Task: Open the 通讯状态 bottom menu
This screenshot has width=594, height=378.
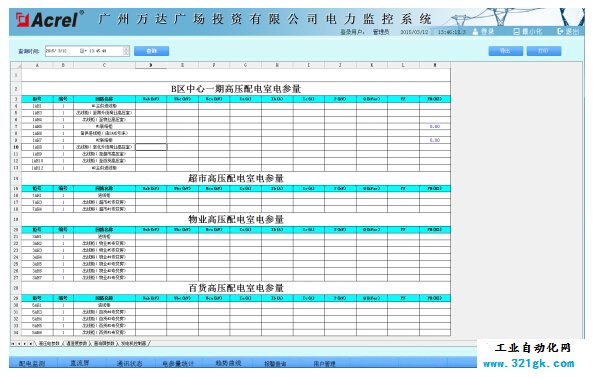Action: [x=129, y=363]
